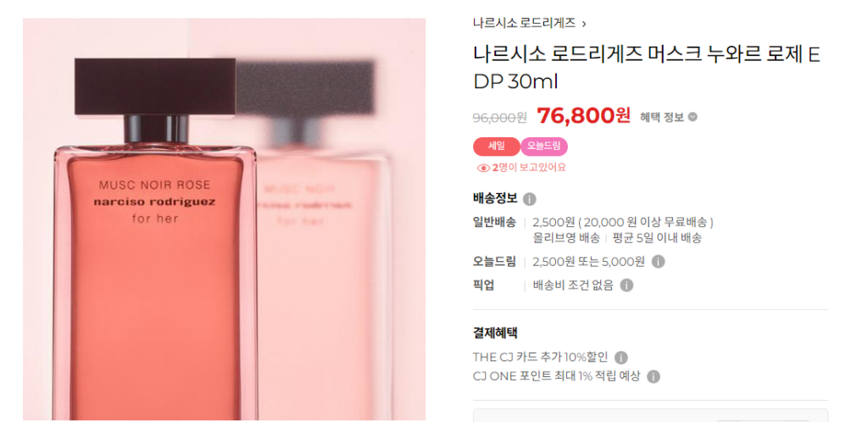This screenshot has height=422, width=868.
Task: Click info icon next to 오늘드림 delivery fee
Action: pos(658,262)
